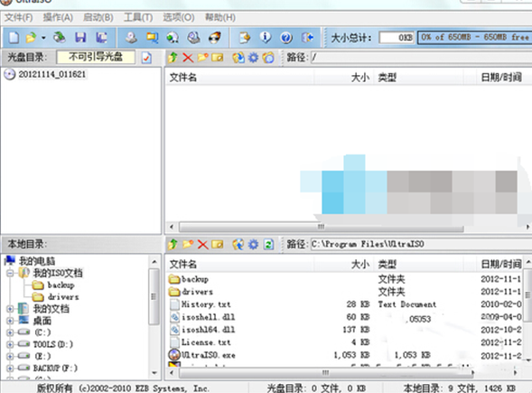
Task: Expand the 我的文档 tree node
Action: 10,309
